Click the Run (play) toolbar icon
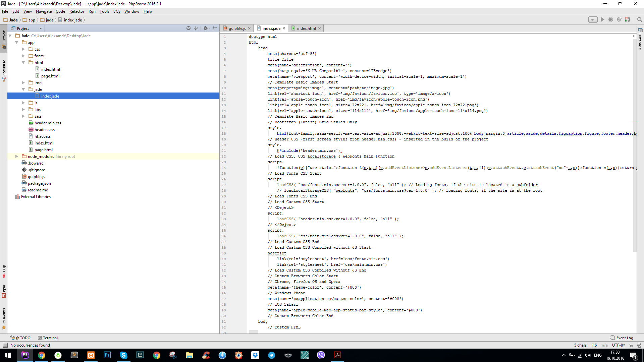The image size is (644, 362). [602, 20]
